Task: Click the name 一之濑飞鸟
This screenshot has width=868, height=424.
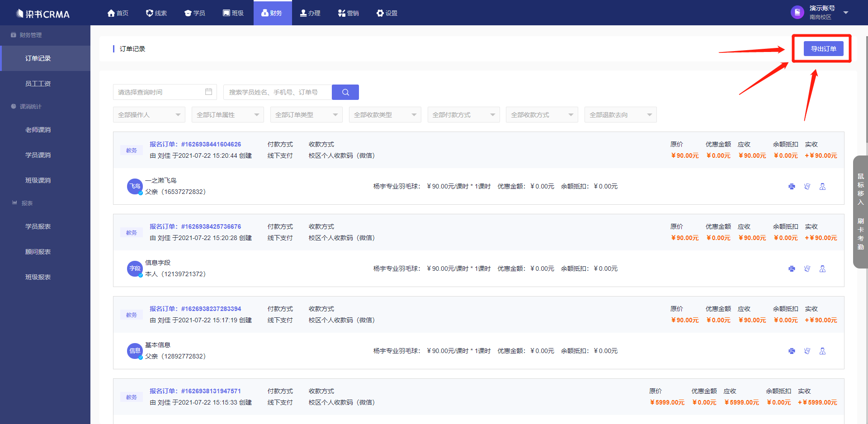Action: click(160, 180)
